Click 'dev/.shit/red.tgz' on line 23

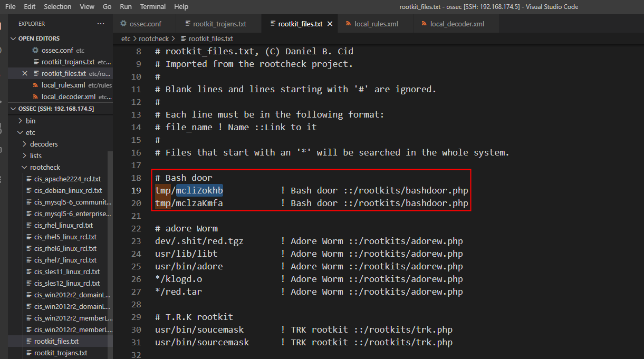pyautogui.click(x=199, y=241)
